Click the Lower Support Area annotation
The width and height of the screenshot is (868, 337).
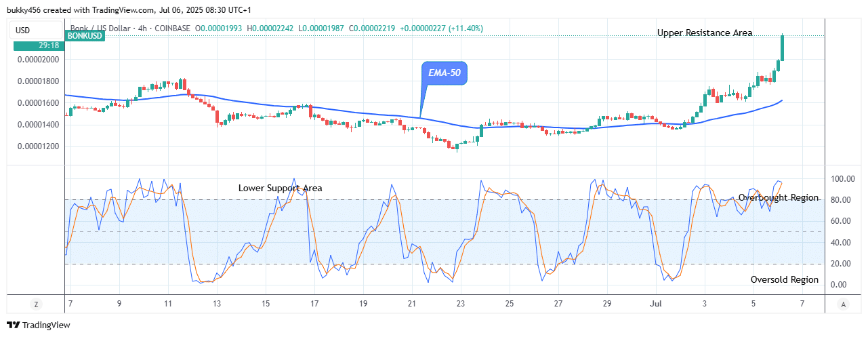(281, 188)
